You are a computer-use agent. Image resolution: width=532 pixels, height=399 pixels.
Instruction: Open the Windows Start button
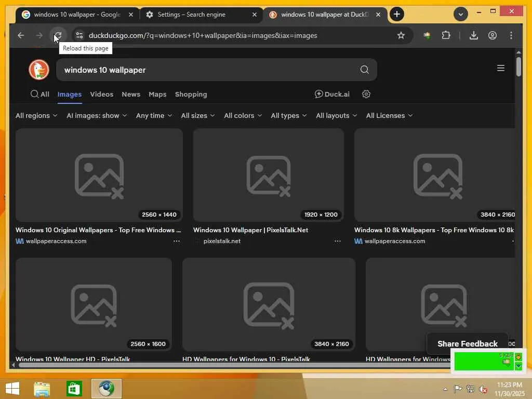(12, 388)
